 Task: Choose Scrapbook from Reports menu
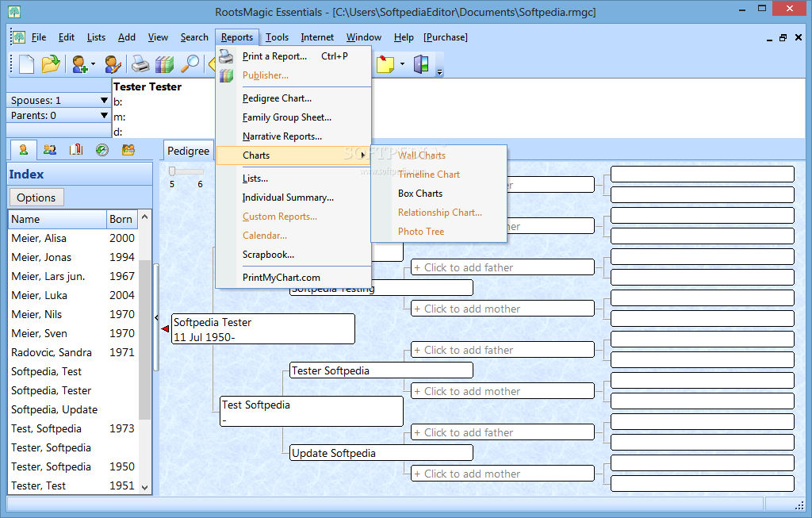pyautogui.click(x=293, y=255)
